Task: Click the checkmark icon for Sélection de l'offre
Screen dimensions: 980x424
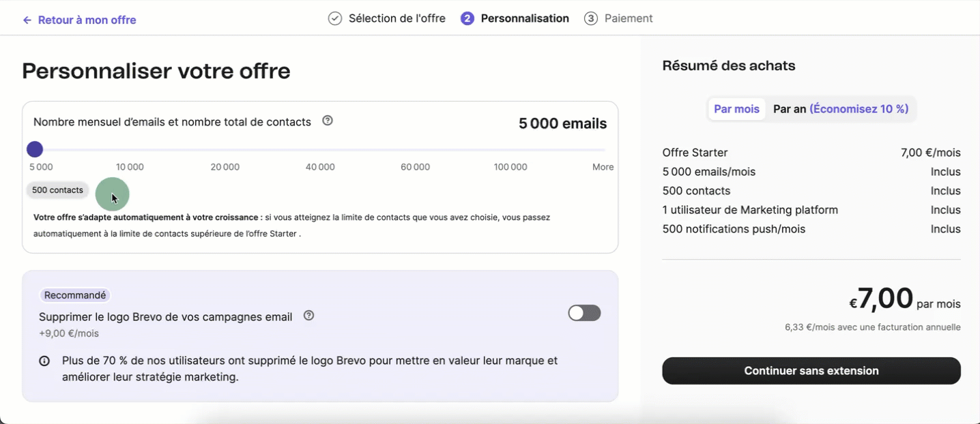Action: click(334, 18)
